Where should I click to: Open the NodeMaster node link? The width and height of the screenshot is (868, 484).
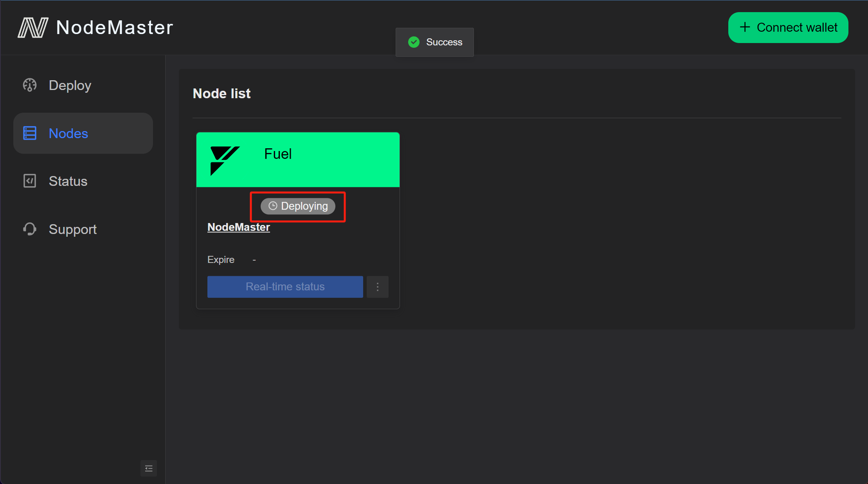[239, 227]
